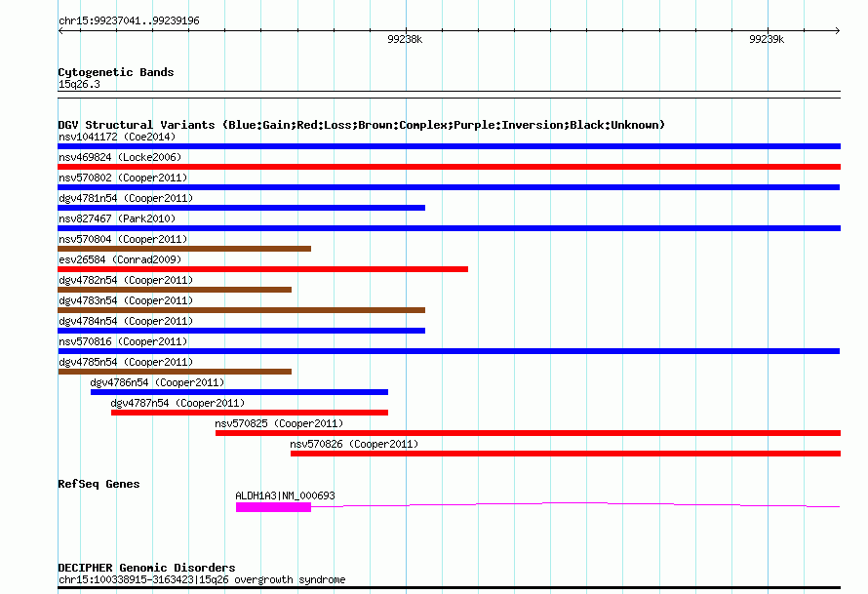868x594 pixels.
Task: Click the nsv1041172 (Coe2014) blue variant bar
Action: pos(449,146)
